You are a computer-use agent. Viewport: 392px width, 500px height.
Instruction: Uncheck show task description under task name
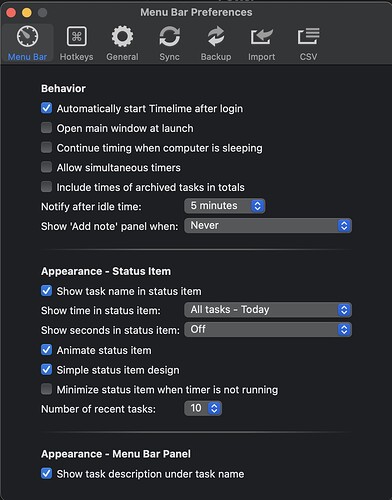(x=46, y=473)
